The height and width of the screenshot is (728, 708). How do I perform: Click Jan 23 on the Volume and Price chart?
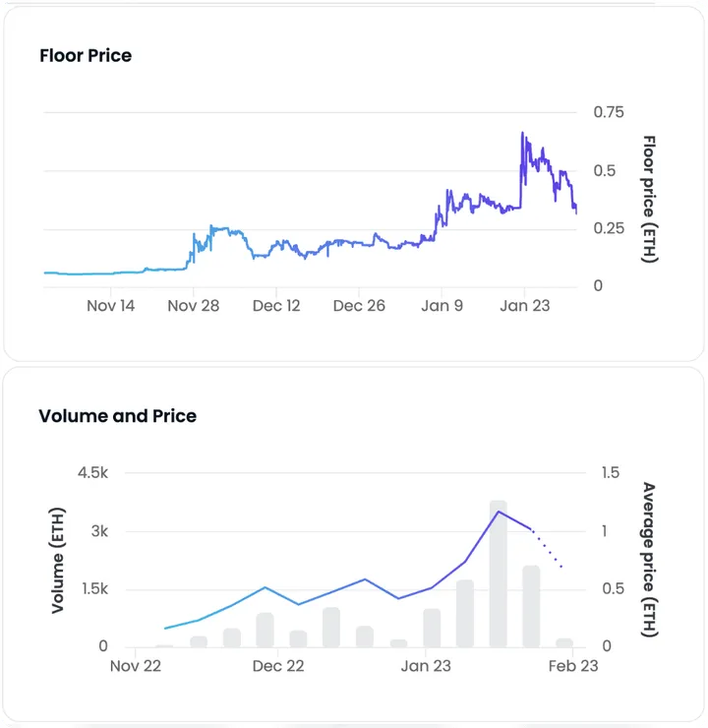(x=426, y=666)
